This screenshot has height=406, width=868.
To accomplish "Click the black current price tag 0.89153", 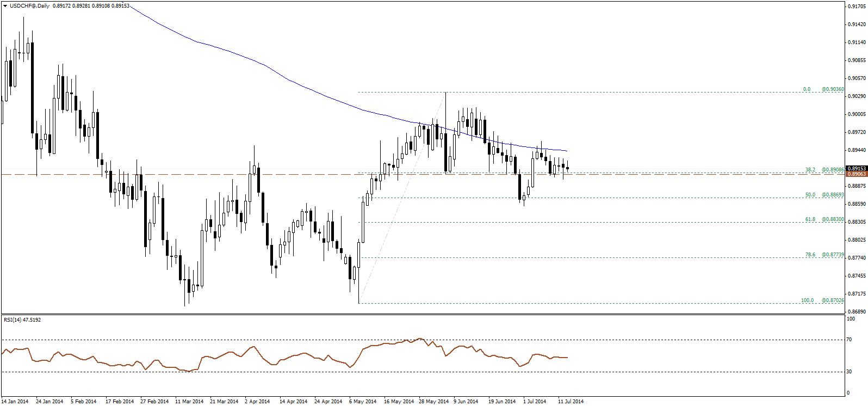I will coord(857,169).
